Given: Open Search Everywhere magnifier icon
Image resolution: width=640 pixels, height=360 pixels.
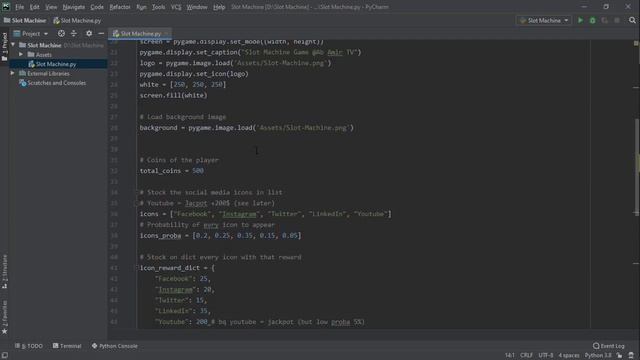Looking at the screenshot, I should [632, 20].
